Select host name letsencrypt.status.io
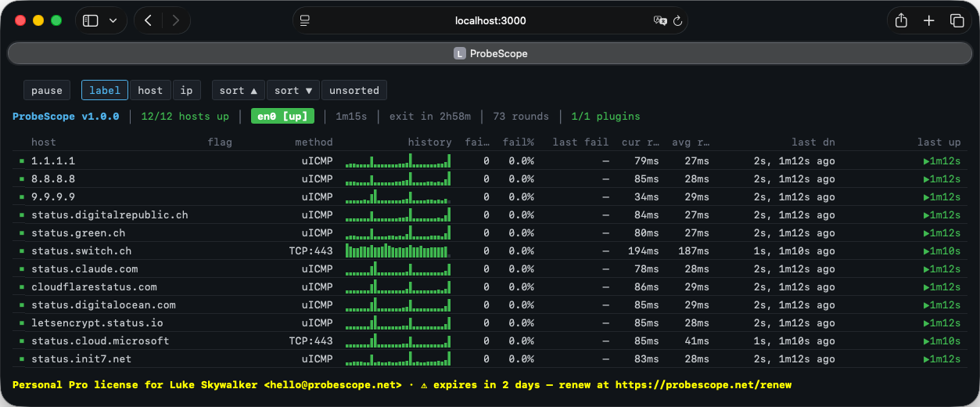The height and width of the screenshot is (407, 980). (97, 323)
